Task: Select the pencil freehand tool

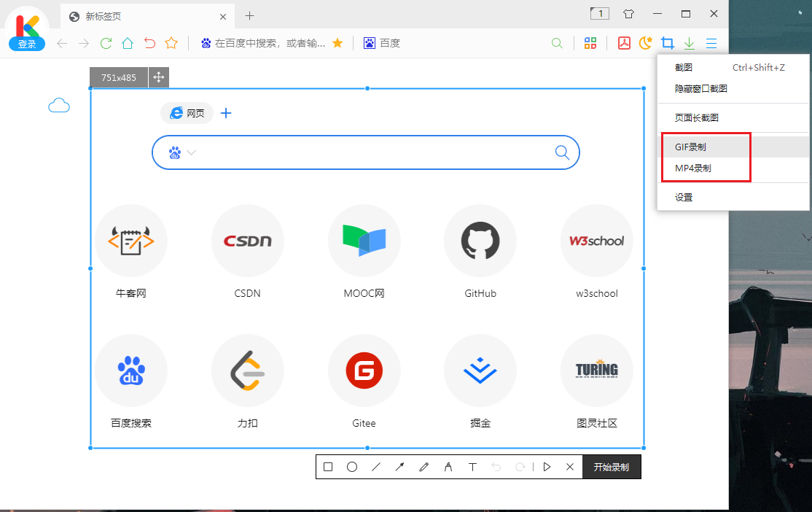Action: tap(424, 467)
